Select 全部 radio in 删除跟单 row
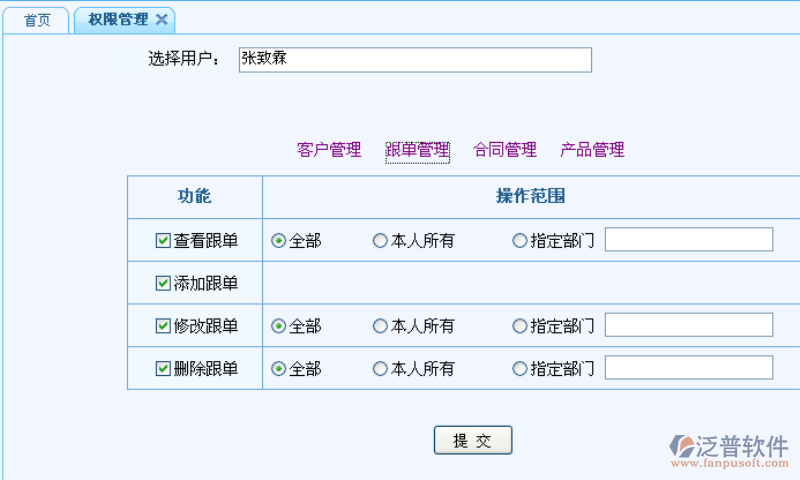This screenshot has width=800, height=480. click(x=279, y=368)
